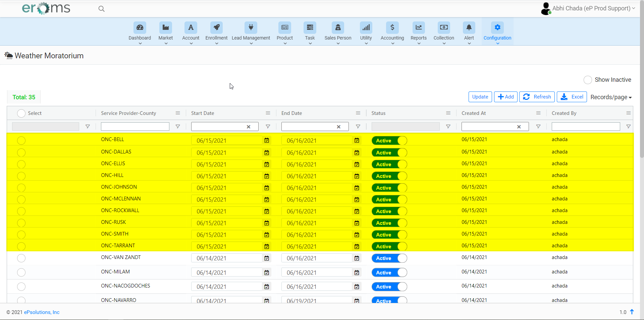Viewport: 644px width, 320px height.
Task: Open the Sales Person module
Action: (337, 27)
